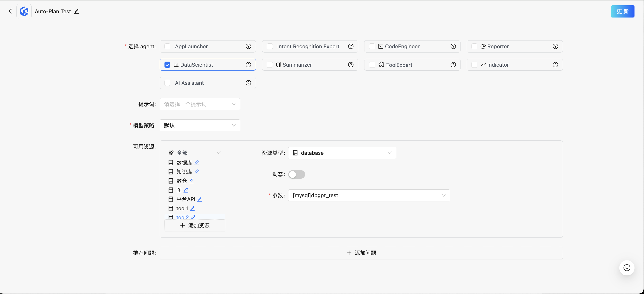Open the 参数 dbgpt_test dropdown

pos(369,195)
